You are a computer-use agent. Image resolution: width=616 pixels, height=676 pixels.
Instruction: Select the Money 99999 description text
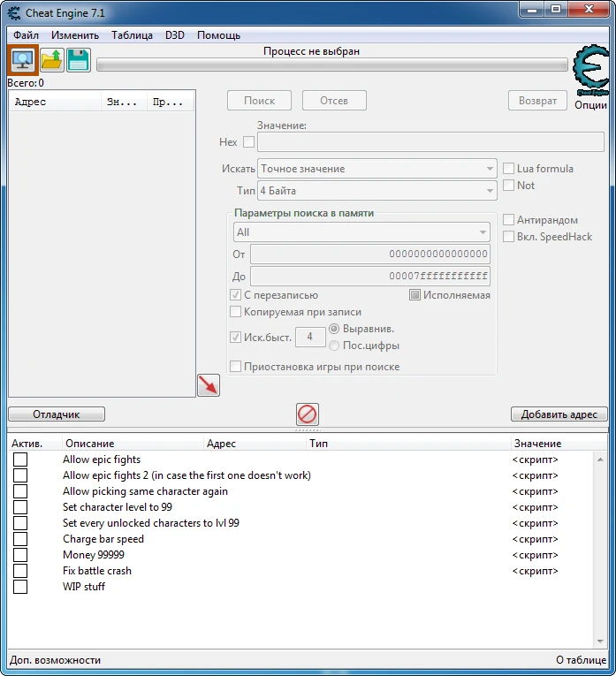[94, 555]
